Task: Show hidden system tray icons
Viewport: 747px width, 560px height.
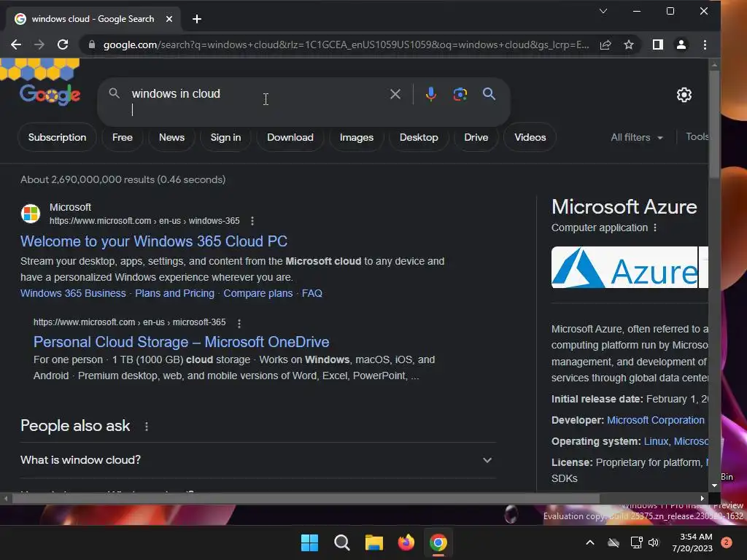Action: point(589,542)
